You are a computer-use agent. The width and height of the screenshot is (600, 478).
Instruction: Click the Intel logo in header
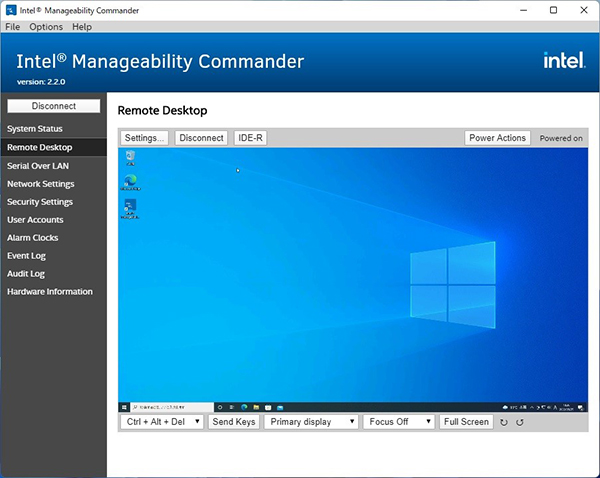(562, 61)
